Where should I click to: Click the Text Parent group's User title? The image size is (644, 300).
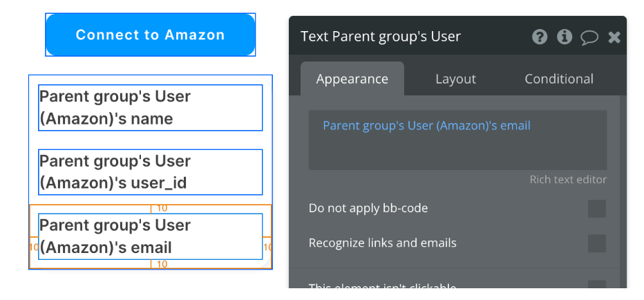(380, 37)
